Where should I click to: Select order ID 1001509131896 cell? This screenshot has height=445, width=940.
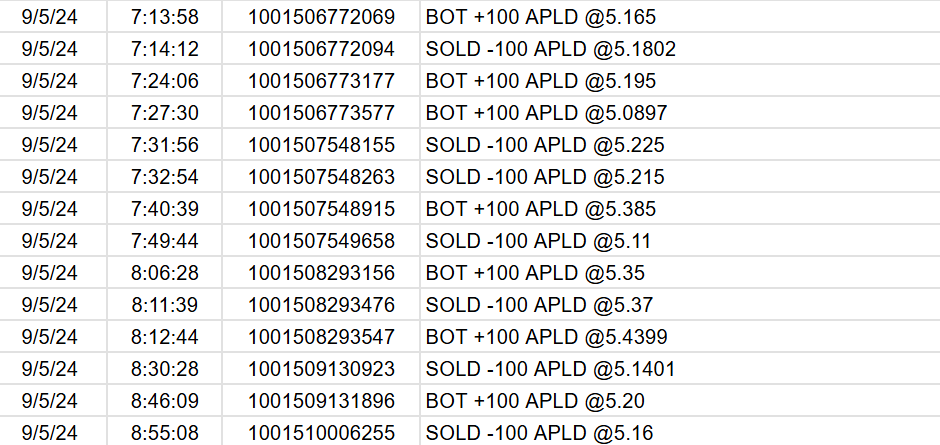point(321,401)
